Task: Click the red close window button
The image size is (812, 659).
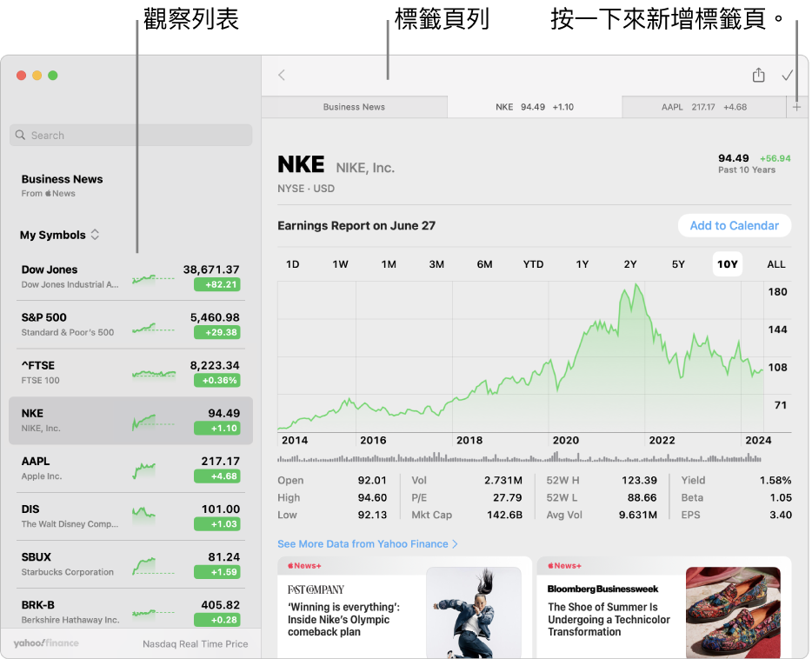Action: [x=21, y=76]
